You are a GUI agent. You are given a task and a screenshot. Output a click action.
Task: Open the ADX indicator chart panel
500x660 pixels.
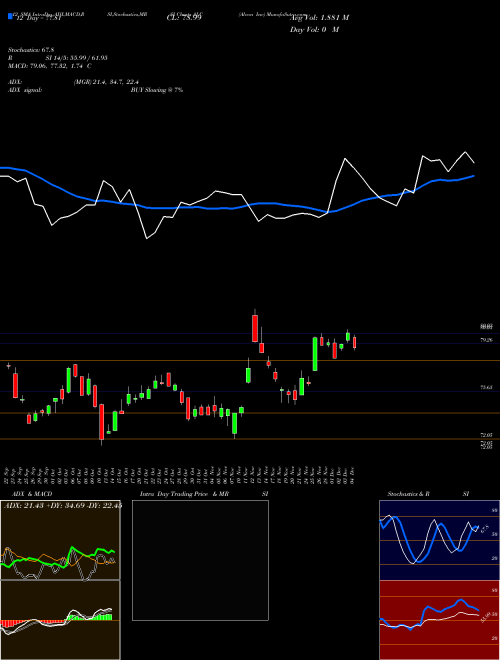[60, 540]
